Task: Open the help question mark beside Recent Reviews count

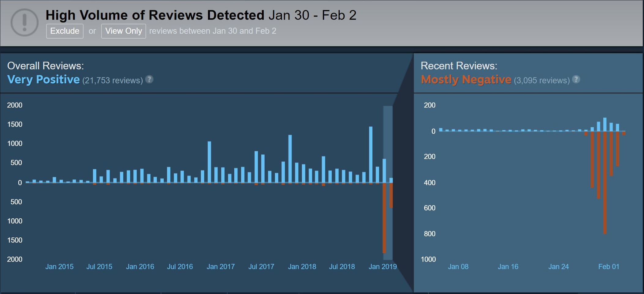Action: (576, 79)
